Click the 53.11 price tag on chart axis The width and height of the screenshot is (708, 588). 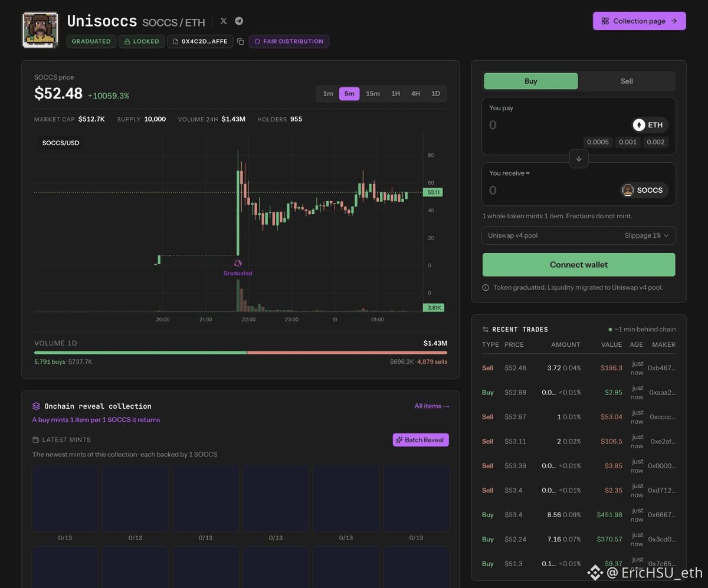432,192
